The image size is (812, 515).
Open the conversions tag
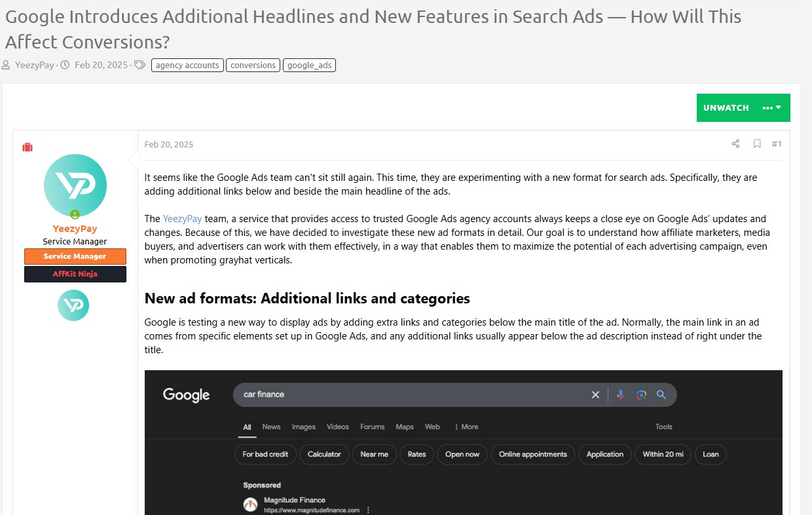pos(253,65)
